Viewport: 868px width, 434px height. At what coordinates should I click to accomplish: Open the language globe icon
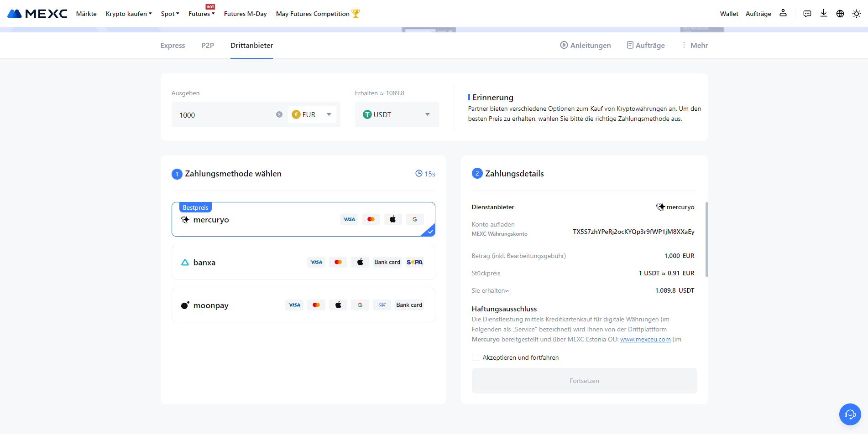coord(840,14)
